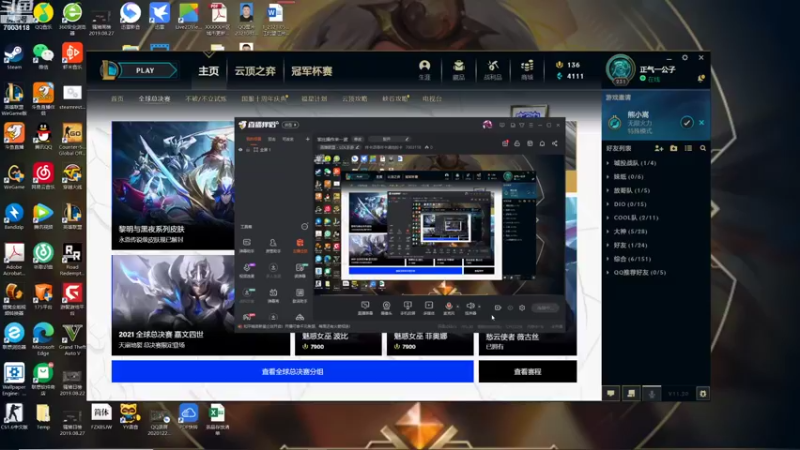Image resolution: width=800 pixels, height=450 pixels.
Task: Select the 电视台 sub-tab
Action: [x=432, y=98]
